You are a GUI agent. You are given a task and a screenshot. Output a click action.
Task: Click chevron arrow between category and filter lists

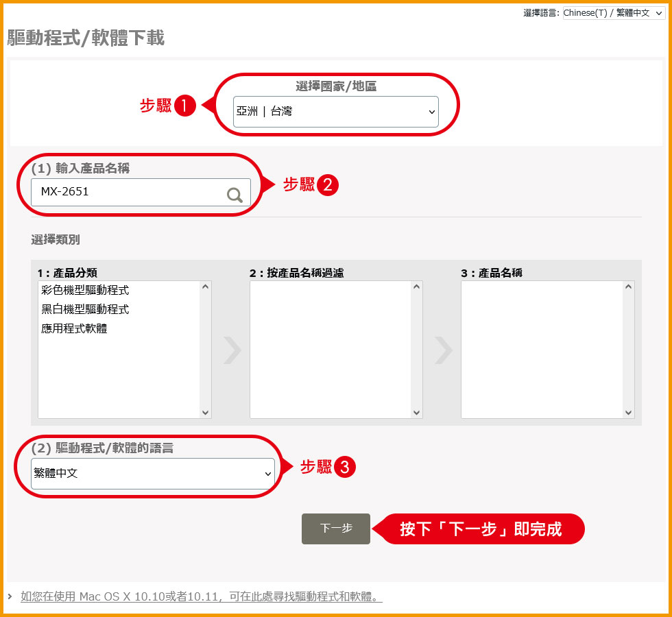tap(232, 350)
